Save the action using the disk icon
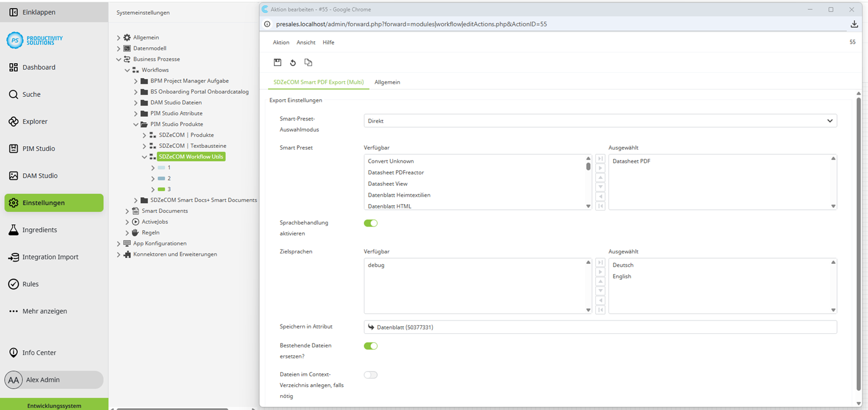Viewport: 868px width, 410px height. tap(278, 62)
